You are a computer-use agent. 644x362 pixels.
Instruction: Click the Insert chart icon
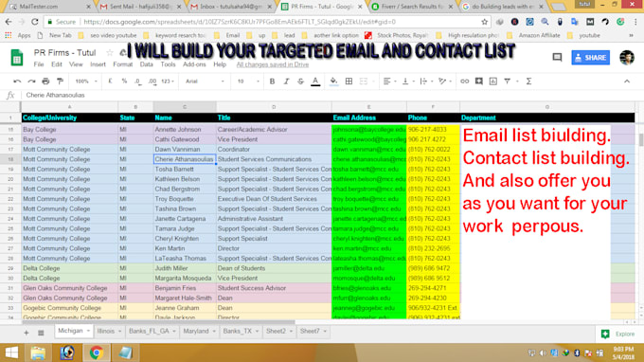coord(492,81)
